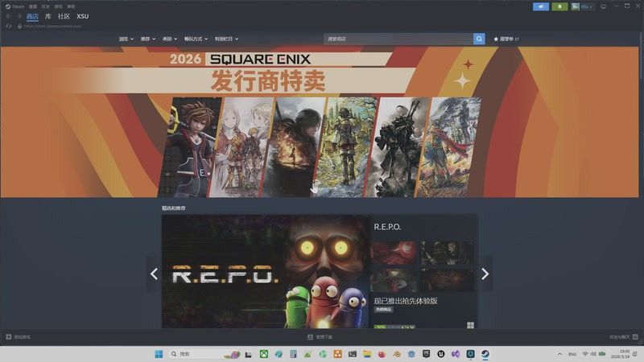Open notifications with the green bell button
The height and width of the screenshot is (362, 644).
click(559, 6)
